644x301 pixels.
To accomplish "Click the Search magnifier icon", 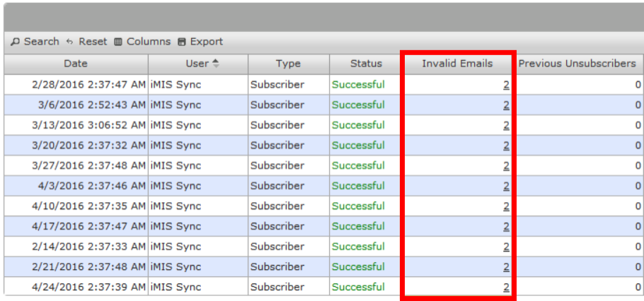I will [x=15, y=42].
